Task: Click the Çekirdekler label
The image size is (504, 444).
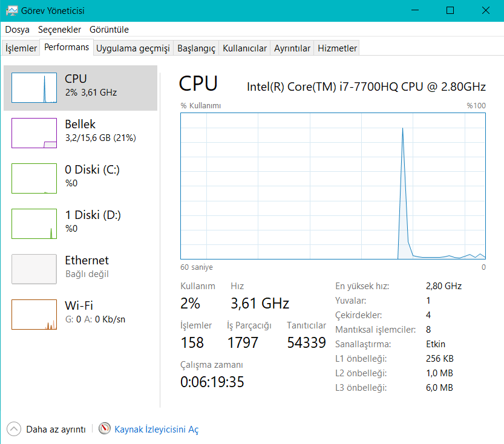Action: [358, 315]
